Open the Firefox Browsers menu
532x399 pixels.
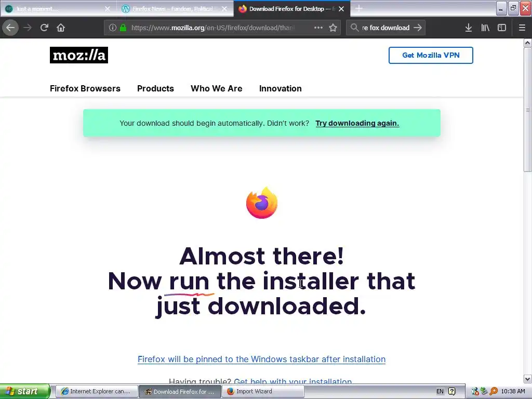85,88
